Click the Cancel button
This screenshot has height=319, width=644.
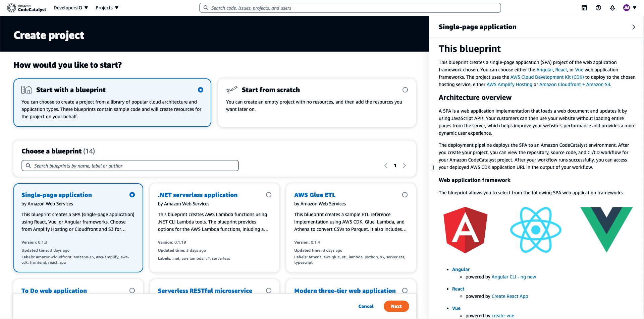(x=366, y=306)
